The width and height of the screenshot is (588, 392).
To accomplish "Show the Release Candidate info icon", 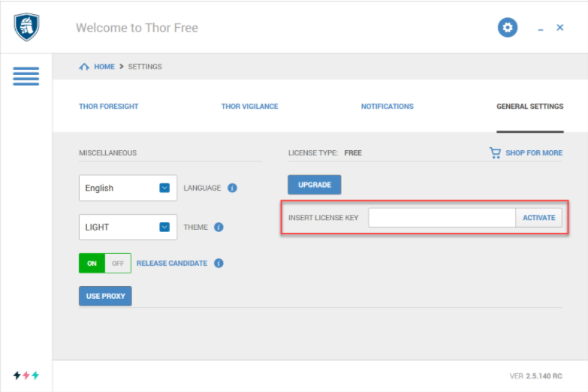I will pos(219,264).
